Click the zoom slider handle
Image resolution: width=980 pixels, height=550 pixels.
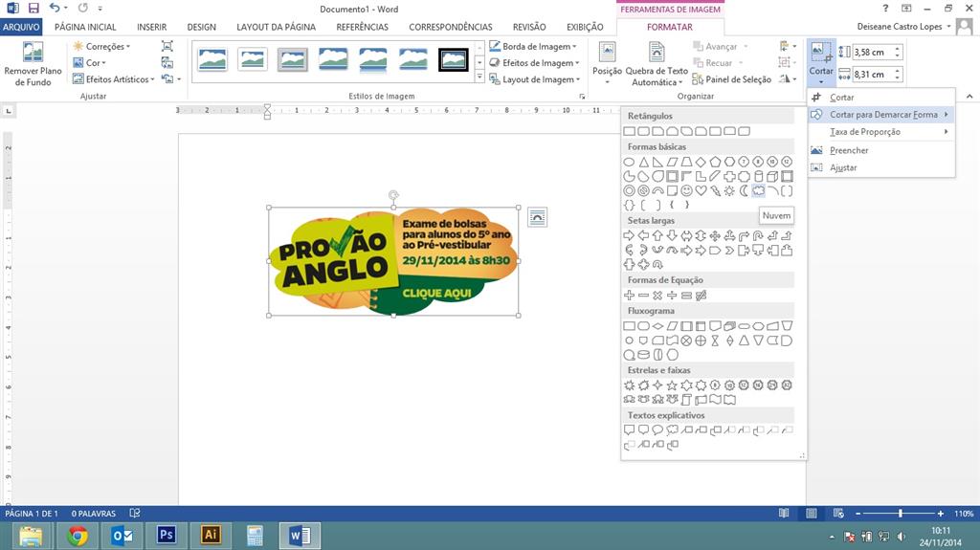point(900,513)
